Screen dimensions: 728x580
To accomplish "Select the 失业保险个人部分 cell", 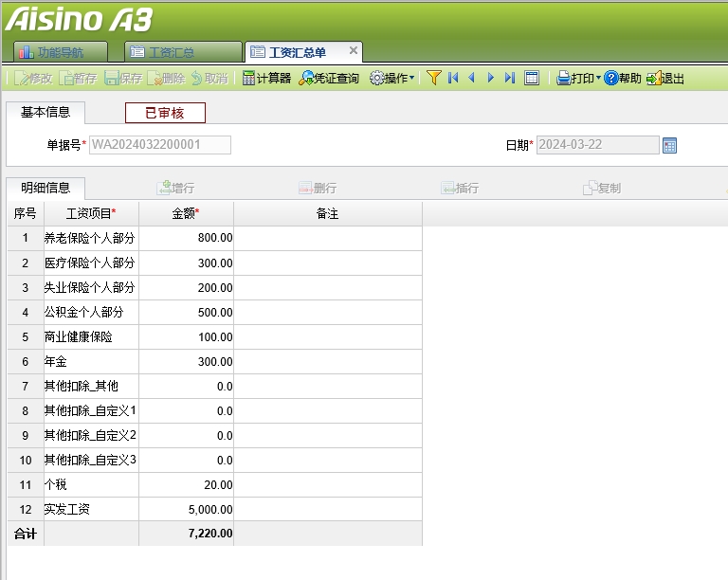I will pyautogui.click(x=91, y=288).
